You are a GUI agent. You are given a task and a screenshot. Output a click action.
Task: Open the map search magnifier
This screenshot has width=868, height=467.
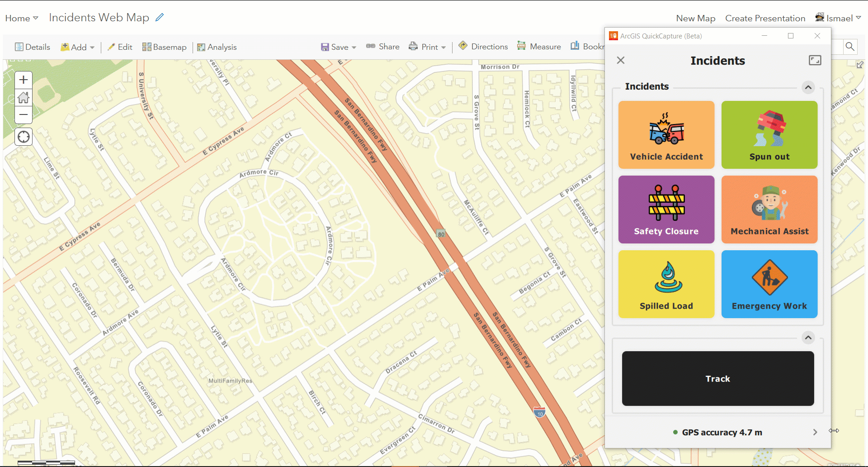point(850,47)
